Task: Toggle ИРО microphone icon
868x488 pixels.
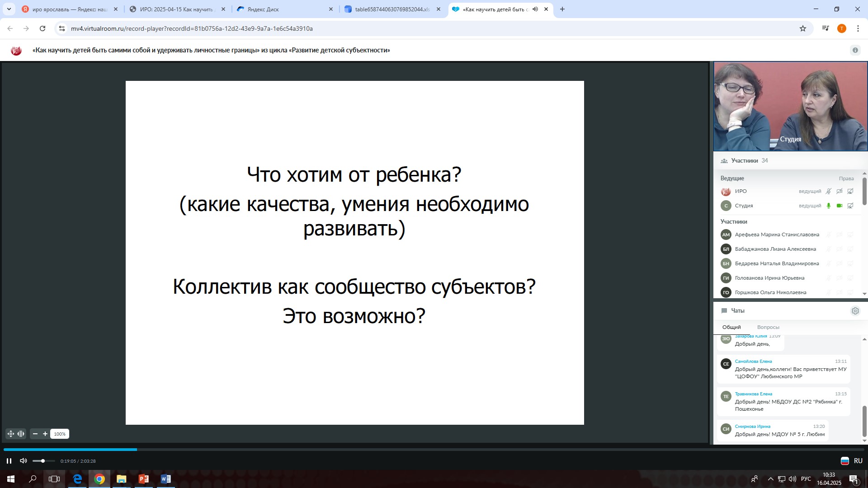Action: 829,191
